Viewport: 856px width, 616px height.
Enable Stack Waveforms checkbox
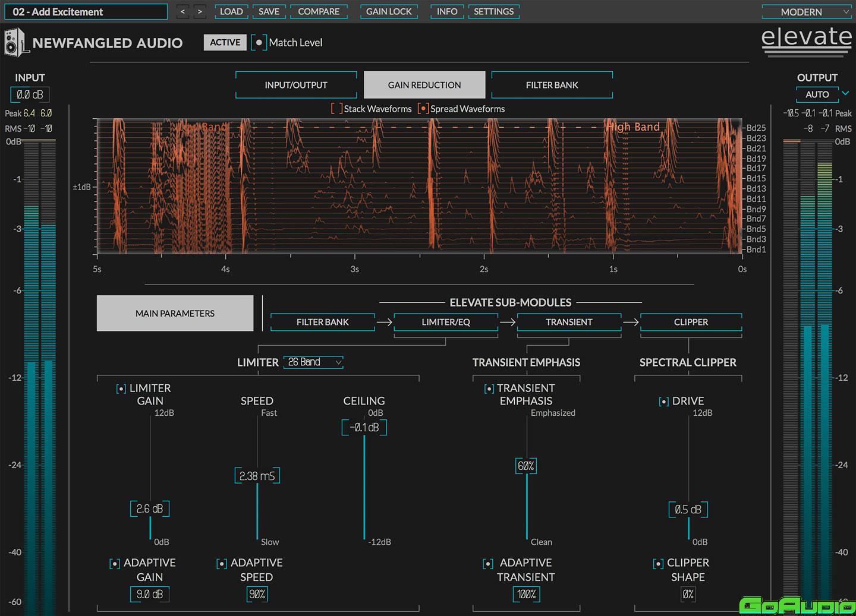tap(337, 109)
